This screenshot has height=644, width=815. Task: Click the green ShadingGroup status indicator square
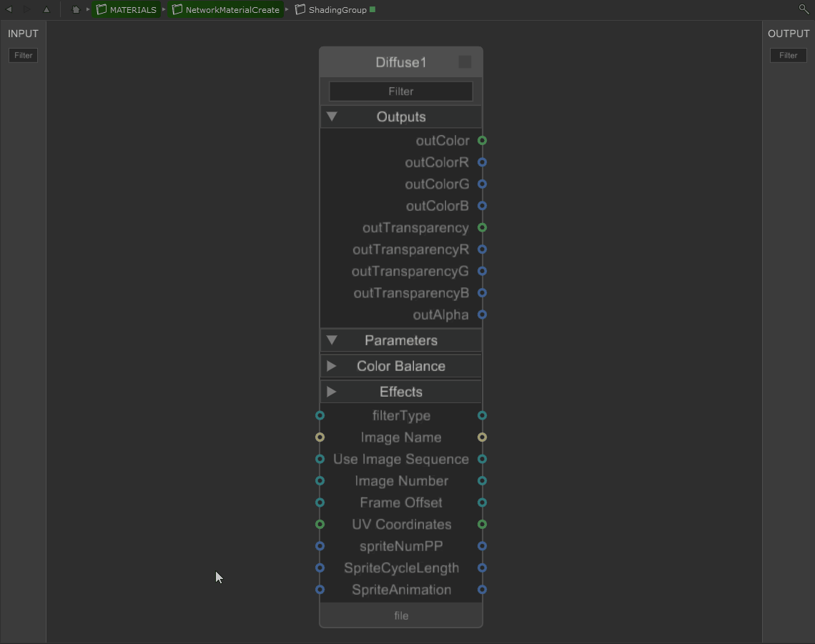tap(372, 9)
